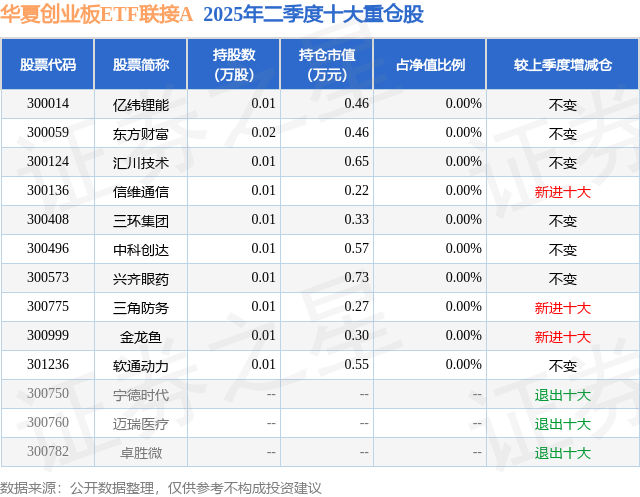Open stock code 300014
640x497 pixels.
click(48, 104)
